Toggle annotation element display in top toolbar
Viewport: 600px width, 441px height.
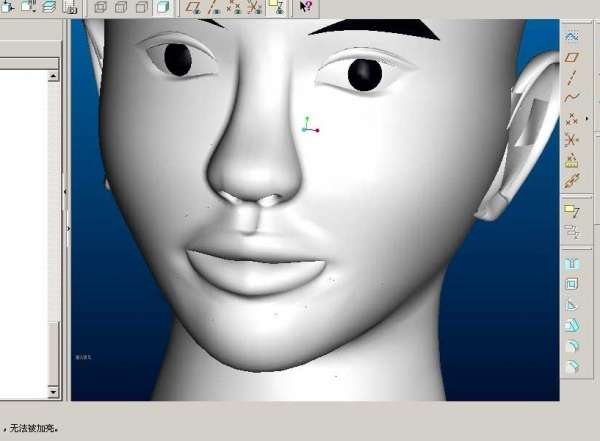tap(276, 7)
